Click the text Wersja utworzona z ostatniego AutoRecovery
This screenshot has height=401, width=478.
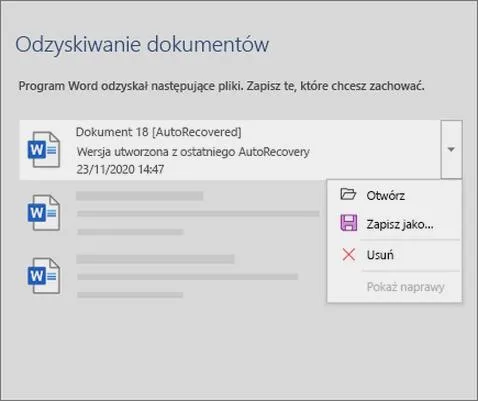click(x=193, y=152)
